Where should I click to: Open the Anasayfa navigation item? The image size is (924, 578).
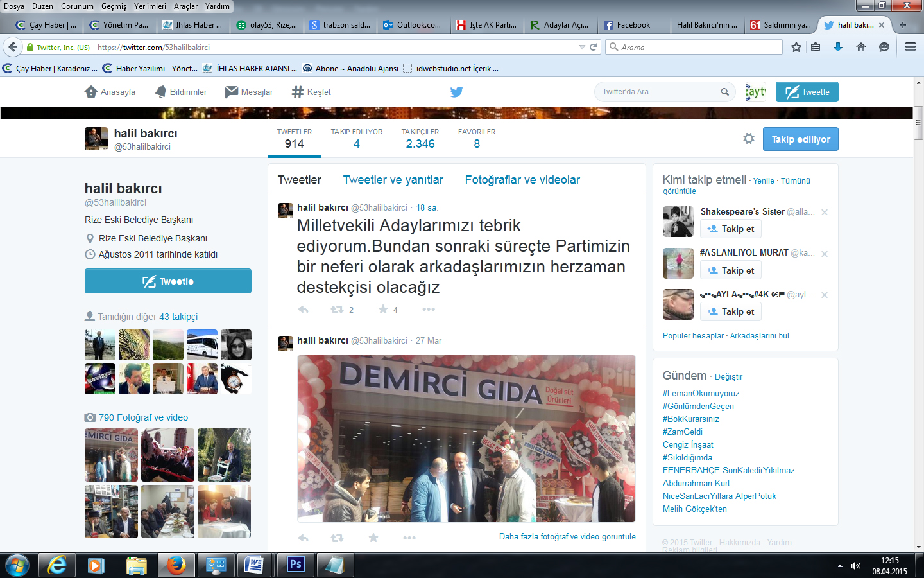[110, 92]
